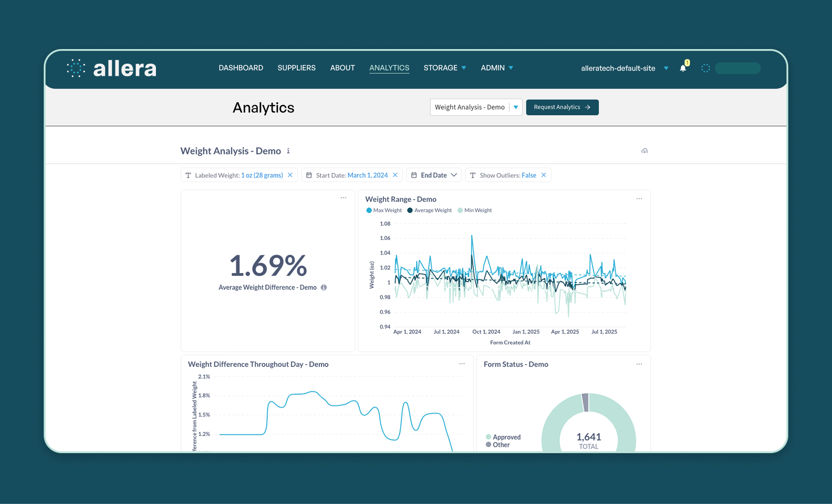The height and width of the screenshot is (504, 832).
Task: Click the allera logo
Action: click(112, 68)
